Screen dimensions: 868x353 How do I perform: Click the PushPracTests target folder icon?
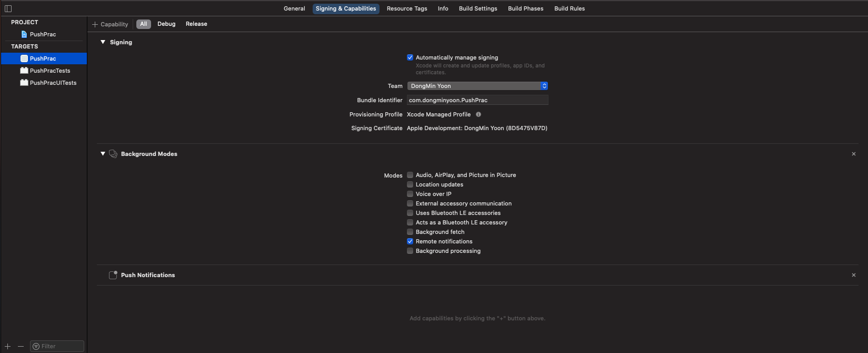pyautogui.click(x=24, y=71)
